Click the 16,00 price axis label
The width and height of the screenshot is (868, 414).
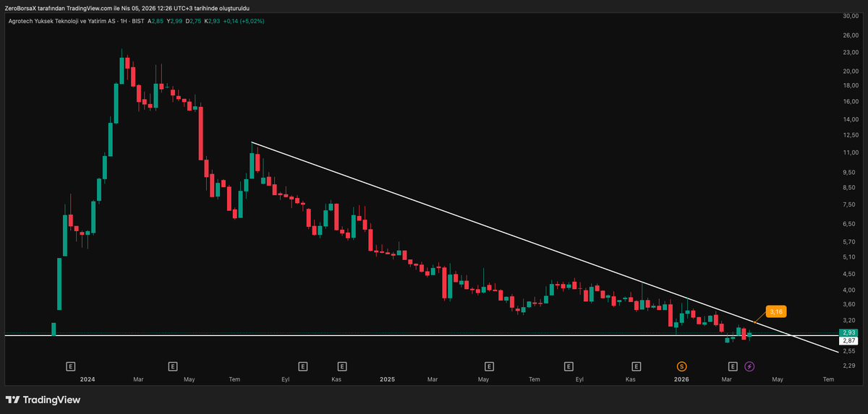(850, 101)
